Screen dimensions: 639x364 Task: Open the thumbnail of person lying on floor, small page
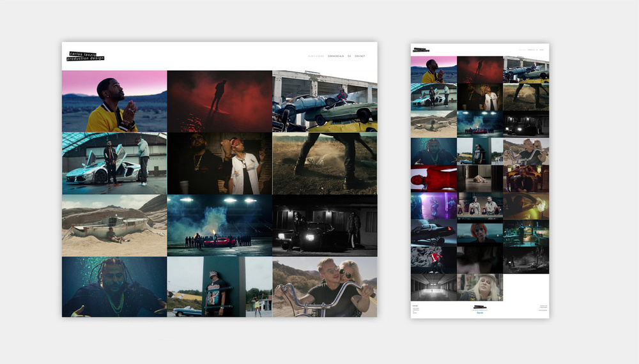click(480, 179)
